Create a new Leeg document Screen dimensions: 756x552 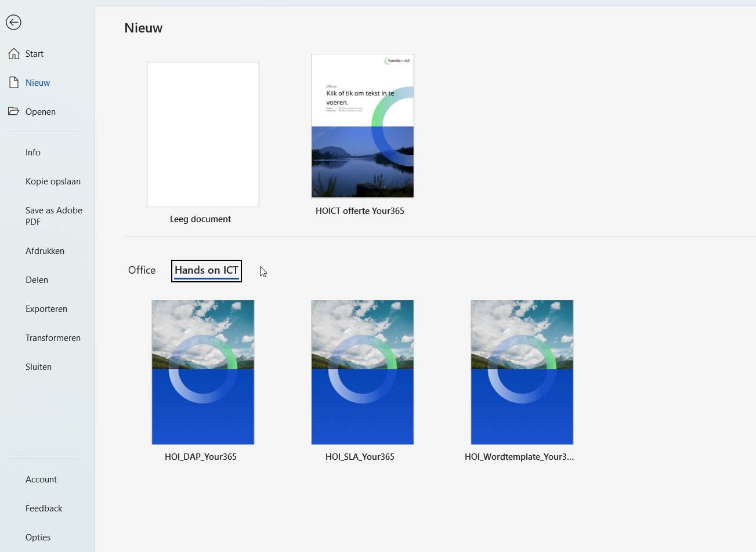click(202, 134)
